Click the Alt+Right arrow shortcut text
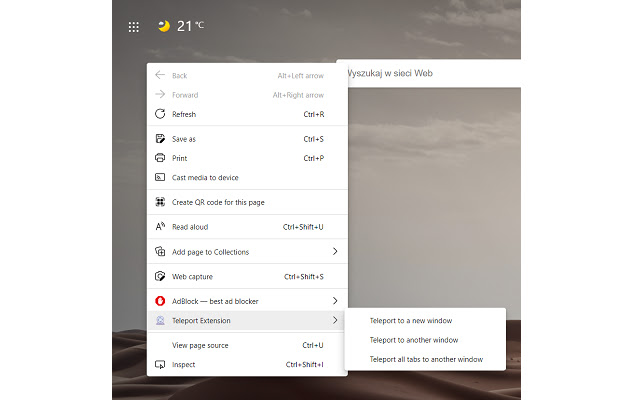Viewport: 640px width, 400px height. pos(298,95)
